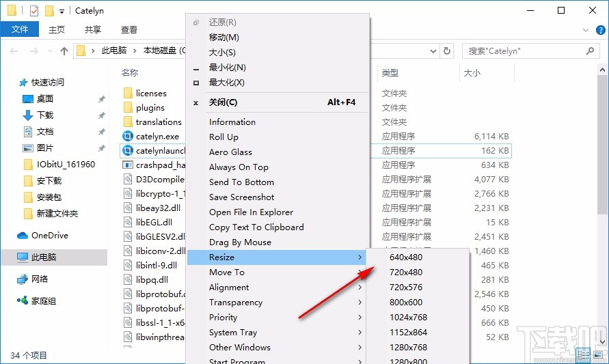The height and width of the screenshot is (364, 609).
Task: Click the D3Dcompiler dll file icon
Action: 128,180
